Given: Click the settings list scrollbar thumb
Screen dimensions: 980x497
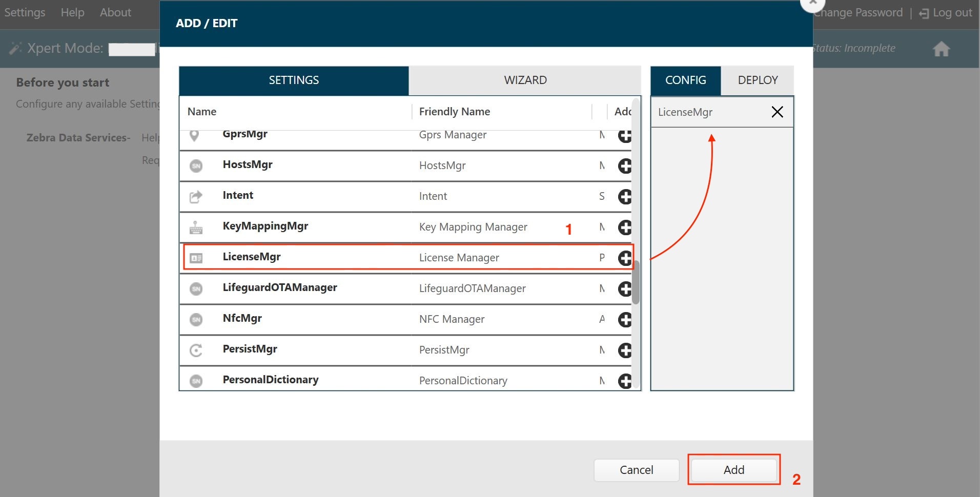Looking at the screenshot, I should [636, 282].
